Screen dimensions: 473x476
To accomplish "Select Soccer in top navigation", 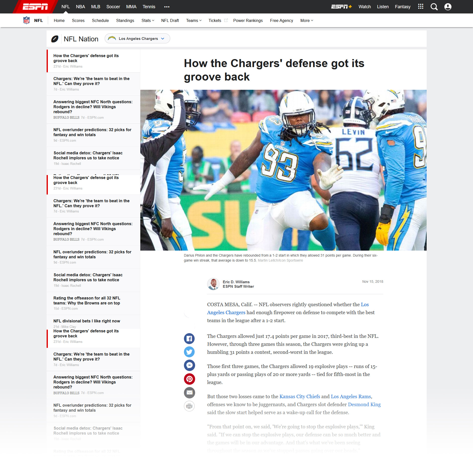I will 113,7.
